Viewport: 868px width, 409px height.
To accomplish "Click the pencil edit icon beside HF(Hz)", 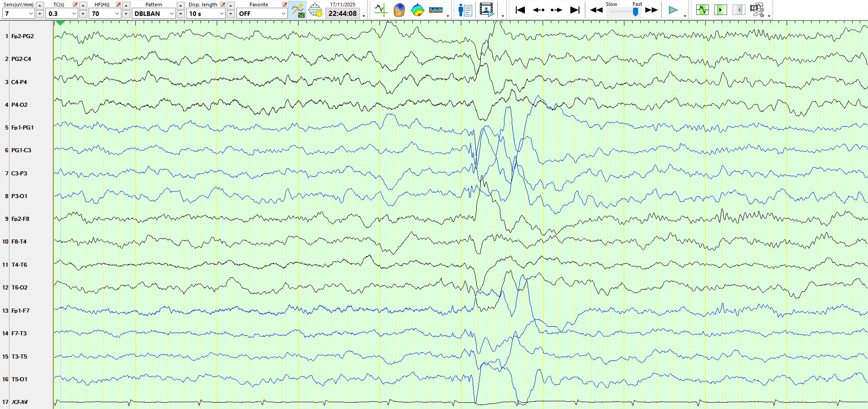I will click(x=118, y=5).
